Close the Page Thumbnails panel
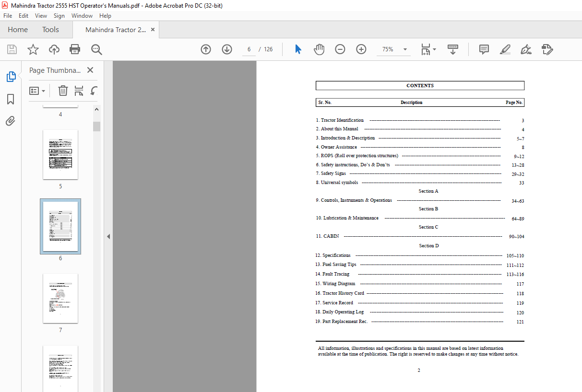The width and height of the screenshot is (582, 392). 90,70
